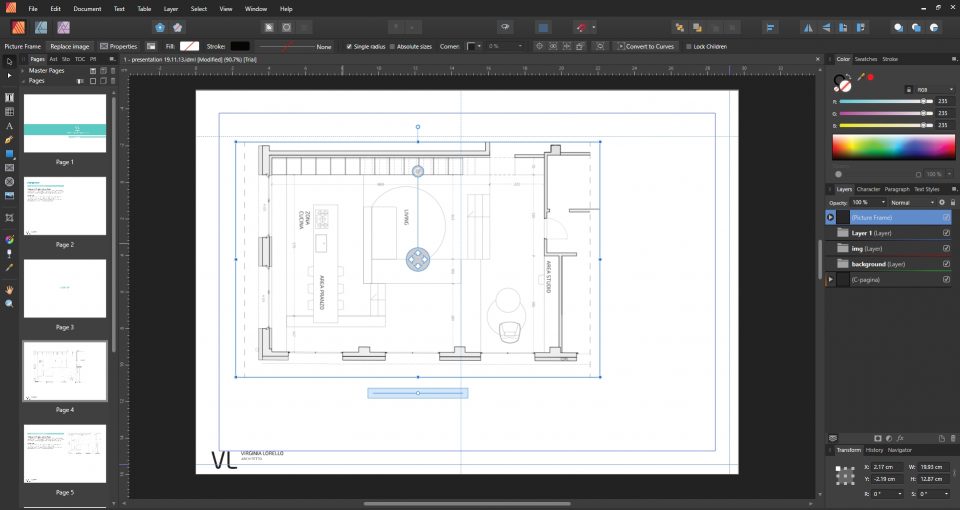Enable the Lock Children checkbox

688,46
